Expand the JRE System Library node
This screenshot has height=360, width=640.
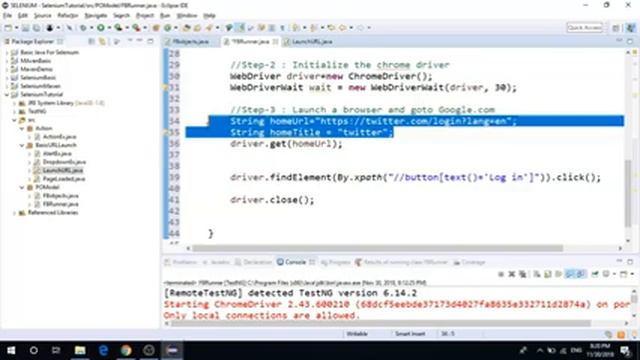pyautogui.click(x=15, y=103)
